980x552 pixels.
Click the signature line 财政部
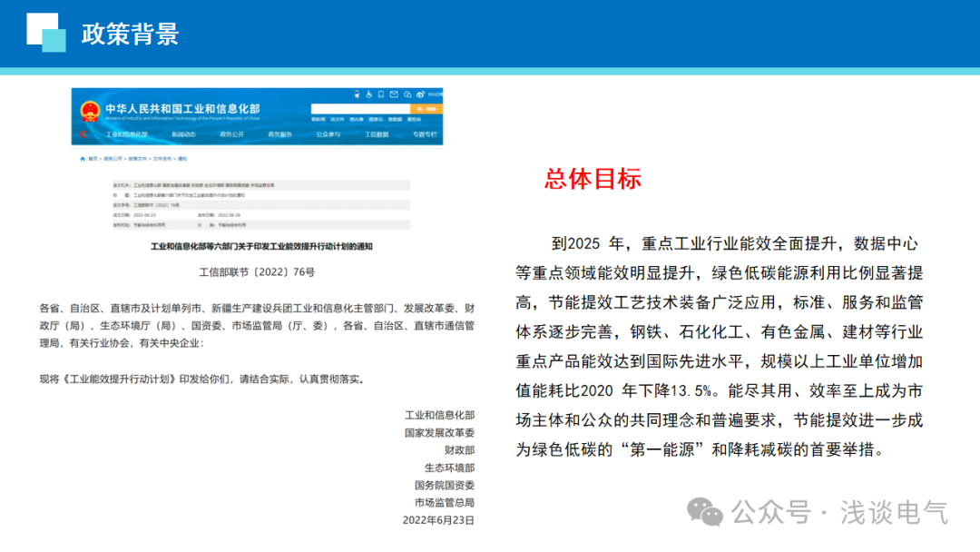pos(459,450)
